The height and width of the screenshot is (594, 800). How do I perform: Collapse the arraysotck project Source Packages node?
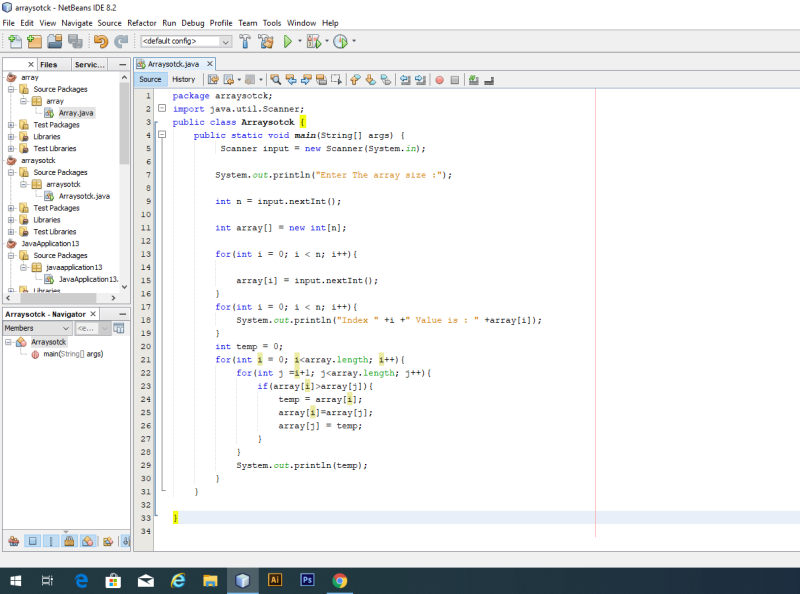[x=11, y=172]
